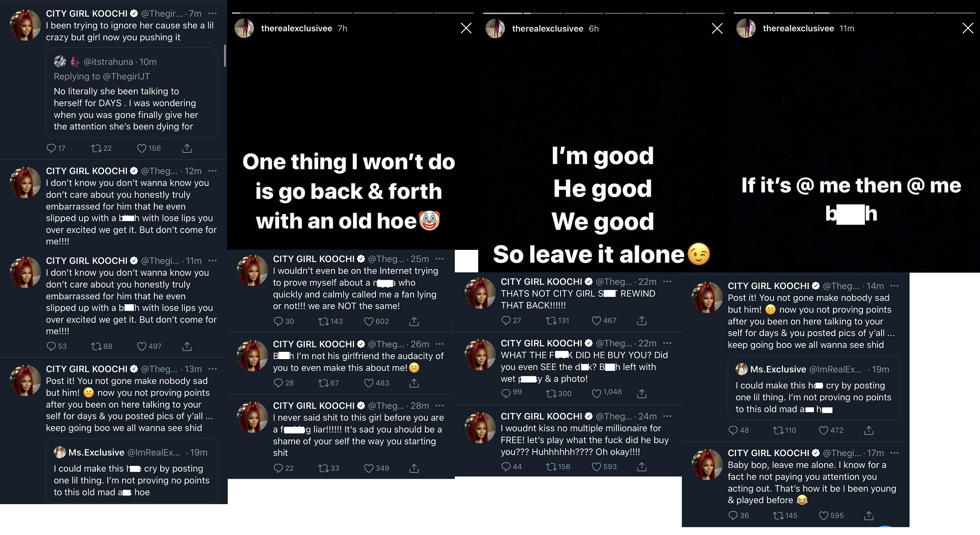Reply to the tweet with 99 comments
This screenshot has width=980, height=535.
point(506,393)
